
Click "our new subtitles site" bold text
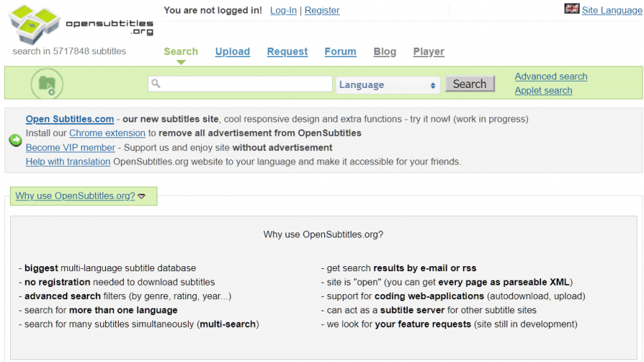[170, 119]
